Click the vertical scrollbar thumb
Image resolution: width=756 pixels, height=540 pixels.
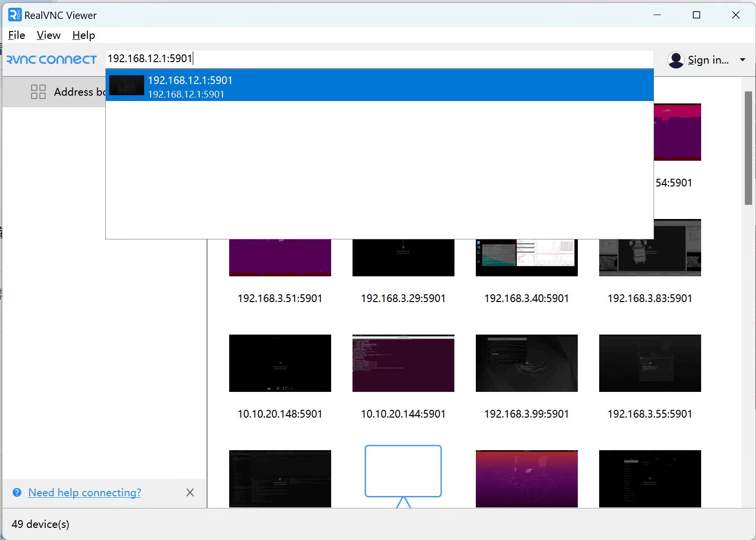pyautogui.click(x=748, y=148)
